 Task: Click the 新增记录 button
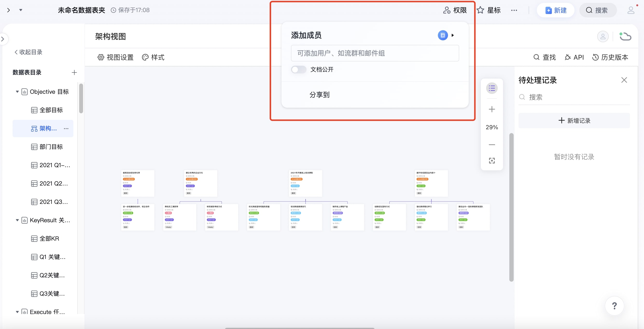point(574,121)
